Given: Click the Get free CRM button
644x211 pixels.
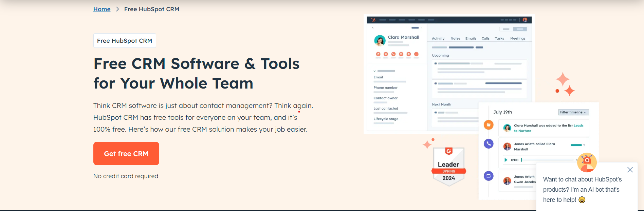Looking at the screenshot, I should [126, 154].
